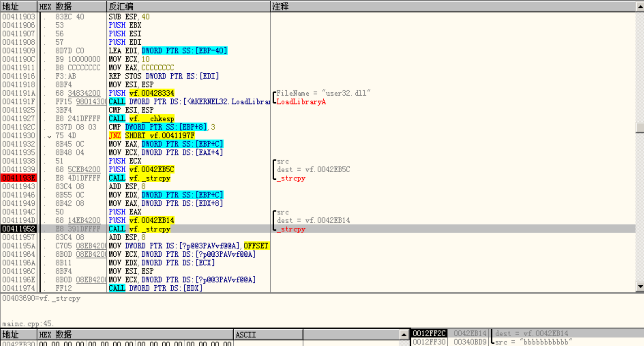Select the MOV EDX,[EBP+C] instruction

pos(166,195)
